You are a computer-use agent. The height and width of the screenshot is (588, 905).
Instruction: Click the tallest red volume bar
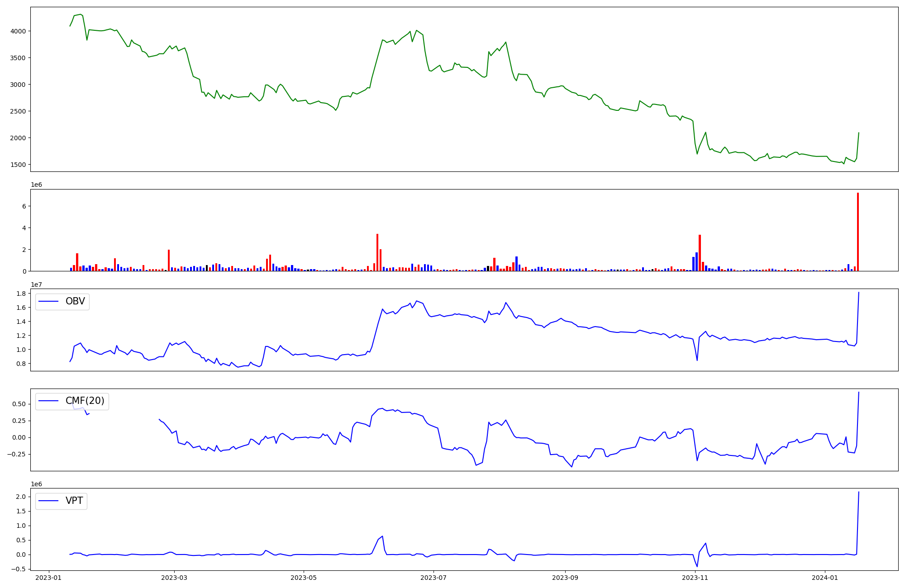[857, 232]
